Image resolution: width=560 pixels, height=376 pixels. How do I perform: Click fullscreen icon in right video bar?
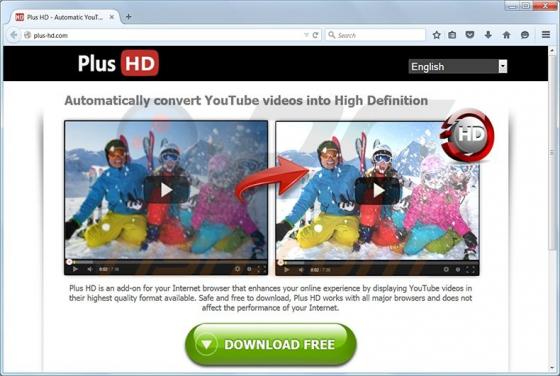click(x=471, y=270)
